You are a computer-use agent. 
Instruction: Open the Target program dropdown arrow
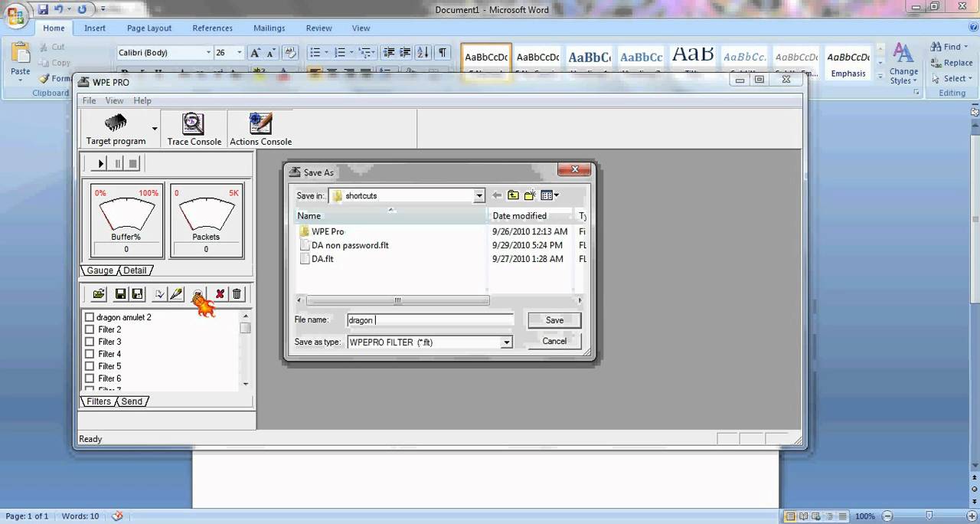point(155,129)
